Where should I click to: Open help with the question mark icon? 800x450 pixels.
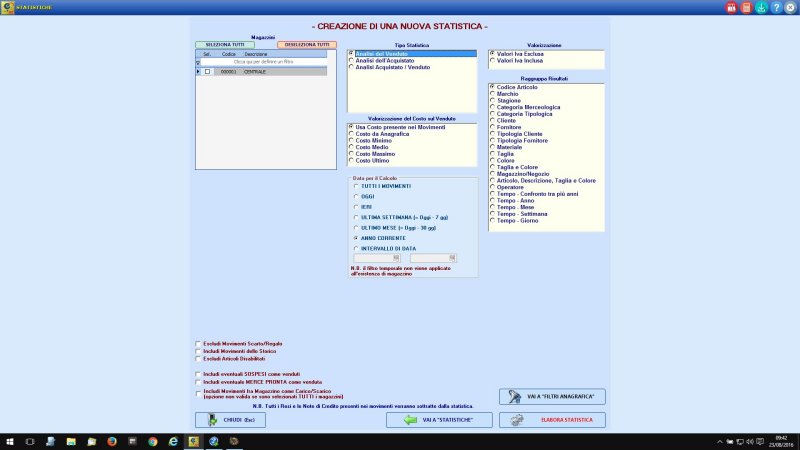click(774, 8)
